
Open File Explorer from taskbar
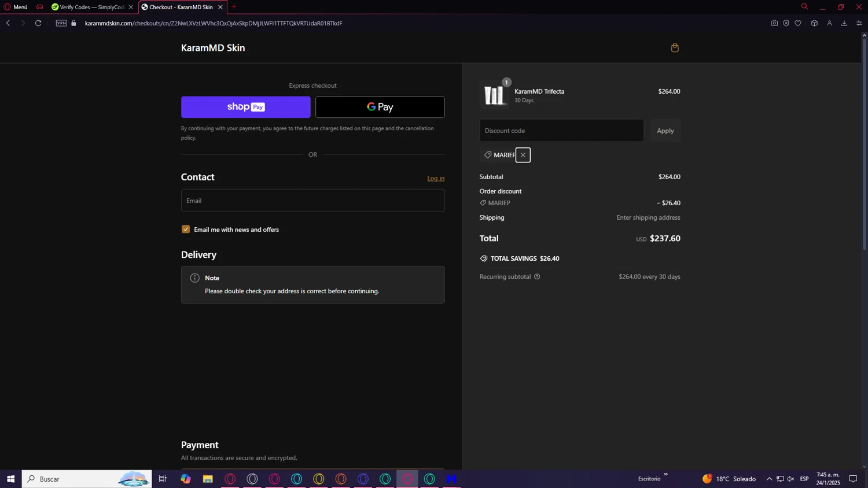point(208,479)
